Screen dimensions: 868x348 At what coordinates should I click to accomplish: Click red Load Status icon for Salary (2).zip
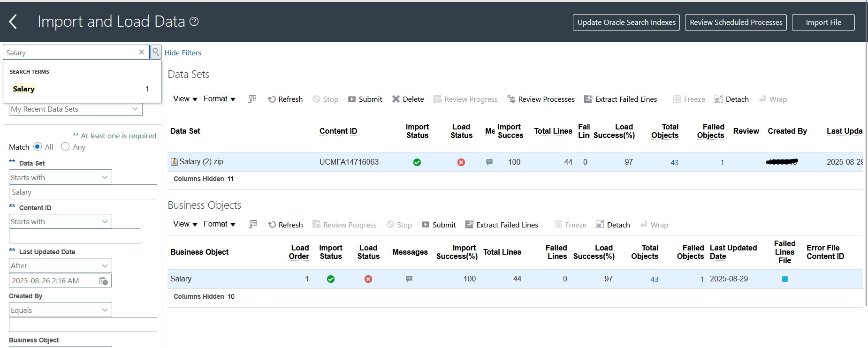tap(461, 162)
